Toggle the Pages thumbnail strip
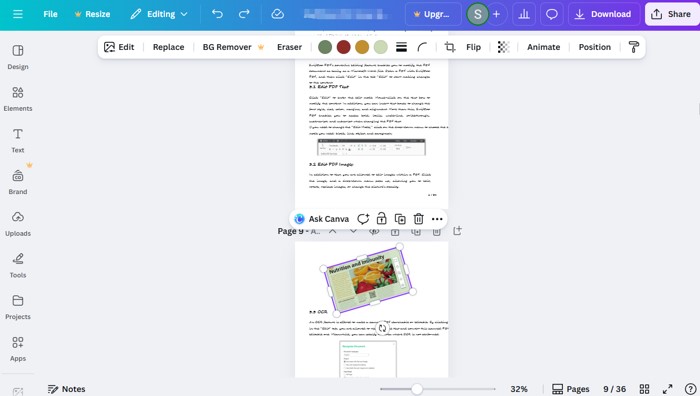 pos(571,389)
